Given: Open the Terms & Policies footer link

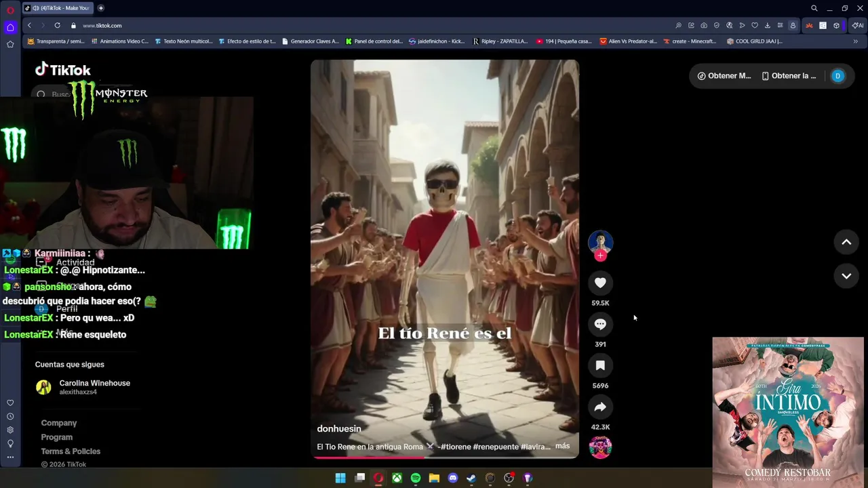Looking at the screenshot, I should tap(71, 451).
